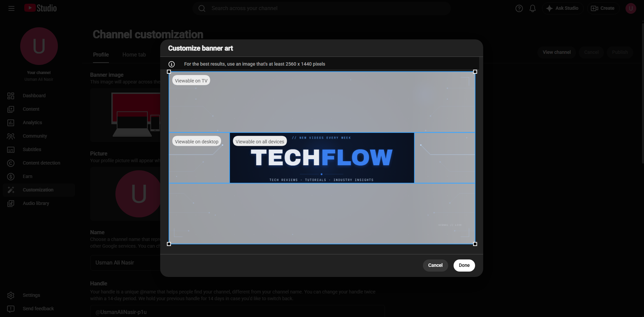Open Settings from sidebar
The image size is (644, 317).
(x=39, y=295)
